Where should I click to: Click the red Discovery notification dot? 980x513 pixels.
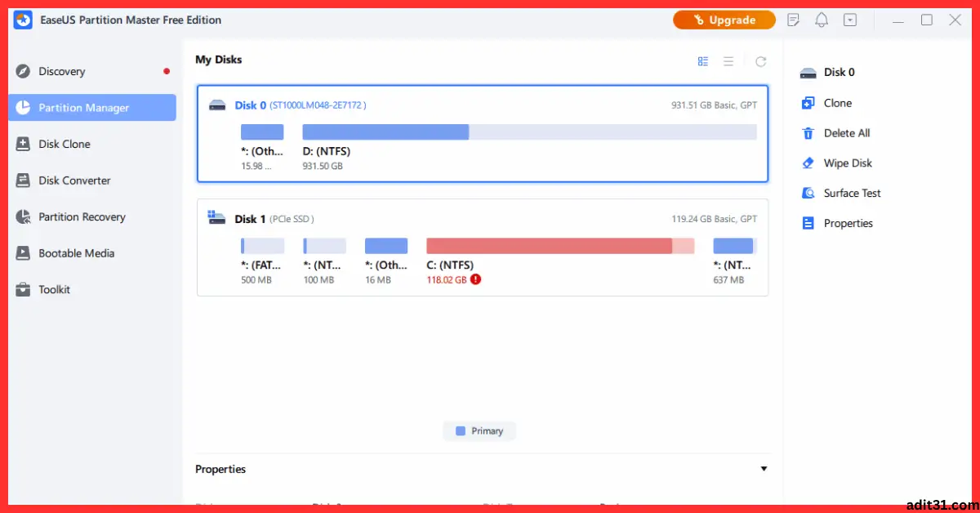pos(167,71)
